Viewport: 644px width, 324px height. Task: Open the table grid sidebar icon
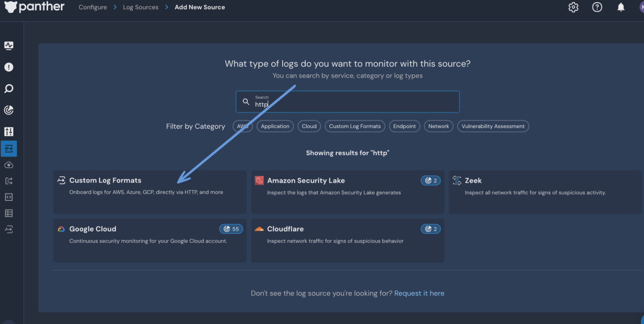click(9, 213)
